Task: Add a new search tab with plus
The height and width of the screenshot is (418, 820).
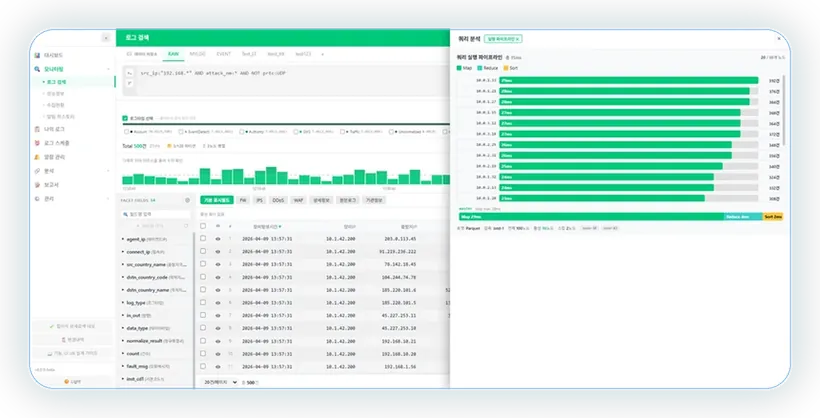Action: point(322,54)
